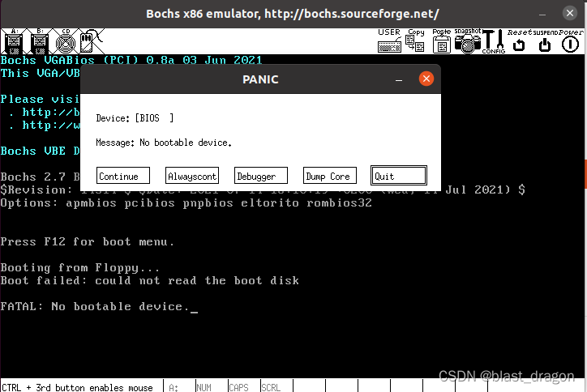Image resolution: width=587 pixels, height=392 pixels.
Task: Close the PANIC dialog window
Action: tap(426, 79)
